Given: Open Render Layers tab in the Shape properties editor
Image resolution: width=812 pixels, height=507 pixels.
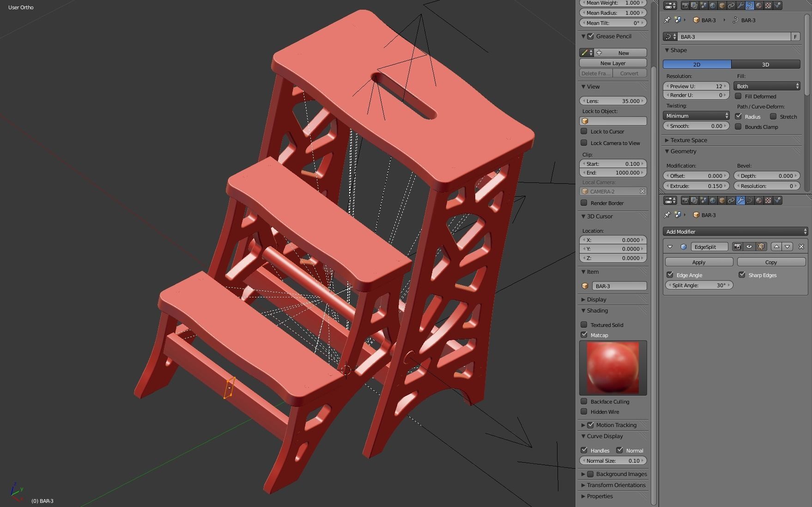Looking at the screenshot, I should (x=694, y=6).
